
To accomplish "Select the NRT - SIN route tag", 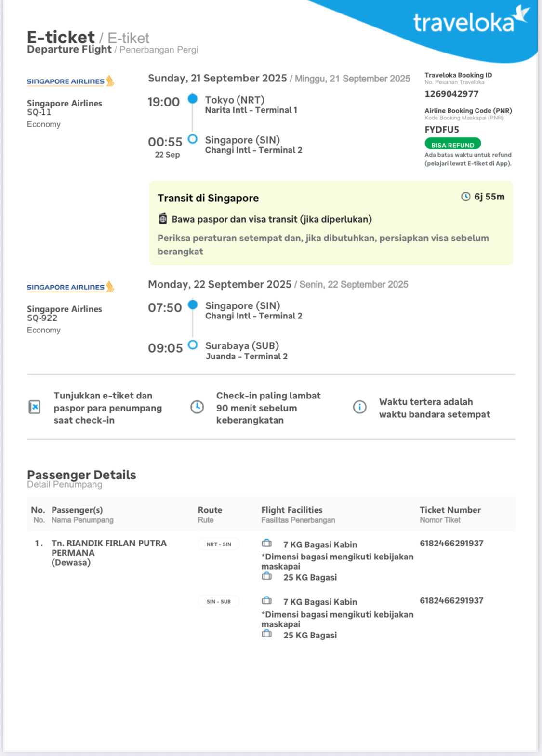I will [219, 544].
